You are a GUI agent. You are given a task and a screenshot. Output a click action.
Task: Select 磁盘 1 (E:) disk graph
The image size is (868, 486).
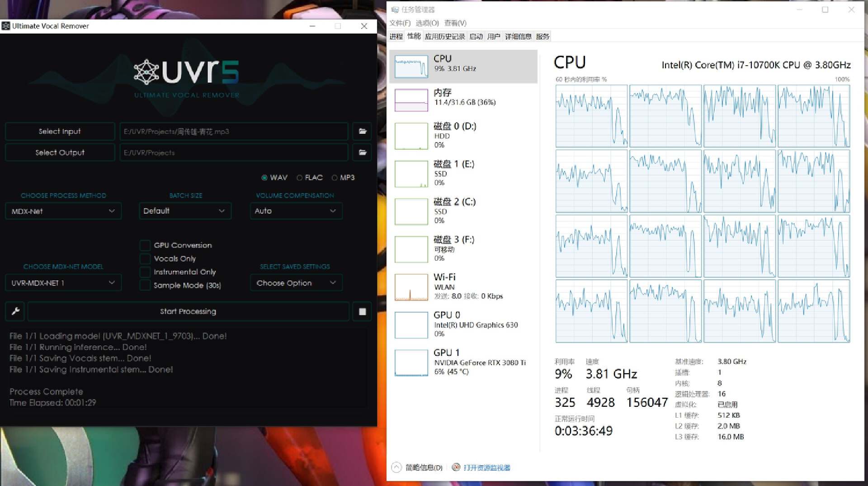click(411, 174)
